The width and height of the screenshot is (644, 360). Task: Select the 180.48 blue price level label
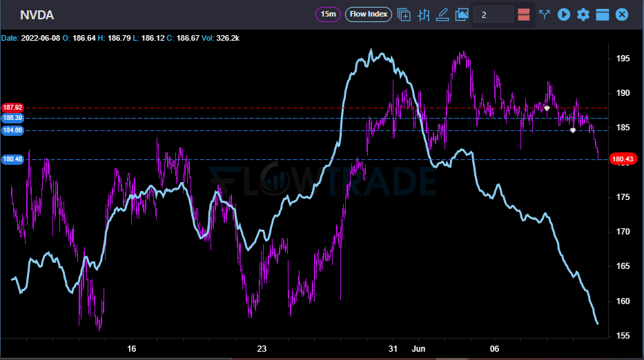tap(12, 159)
